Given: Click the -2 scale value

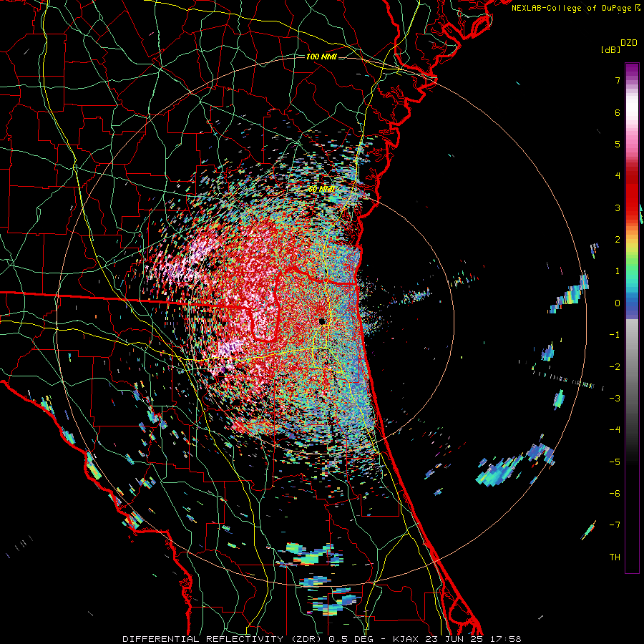Looking at the screenshot, I should click(615, 367).
